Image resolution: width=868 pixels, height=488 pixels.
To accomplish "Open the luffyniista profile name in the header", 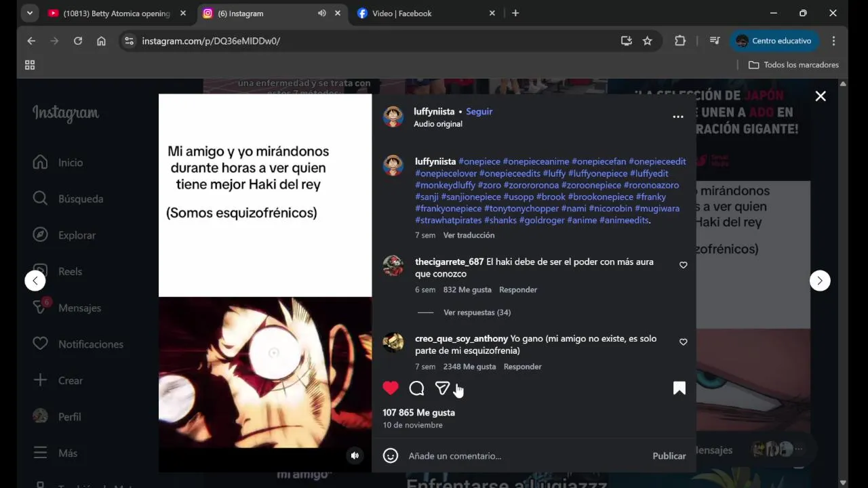I will (x=434, y=112).
